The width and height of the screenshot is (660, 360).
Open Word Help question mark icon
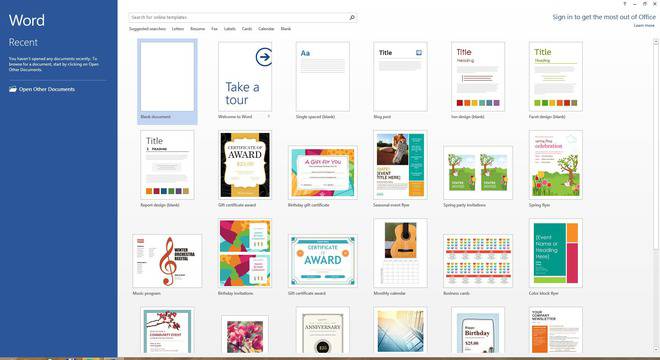625,4
